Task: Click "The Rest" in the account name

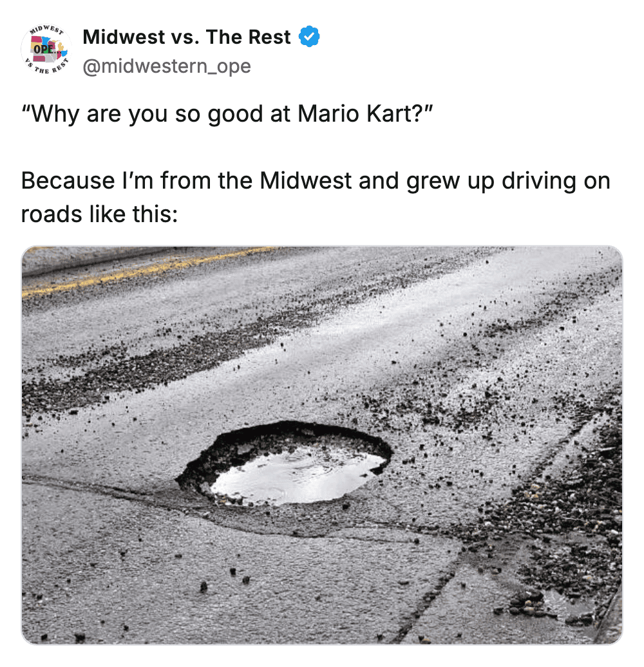Action: coord(249,37)
